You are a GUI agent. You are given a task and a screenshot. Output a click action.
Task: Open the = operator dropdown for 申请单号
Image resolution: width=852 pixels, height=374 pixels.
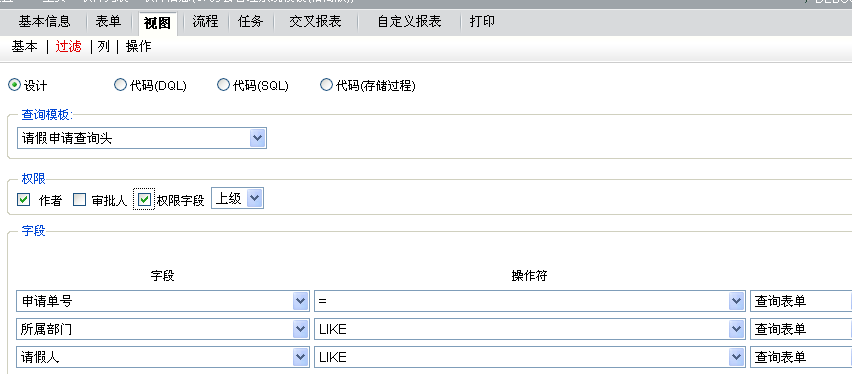pyautogui.click(x=530, y=301)
